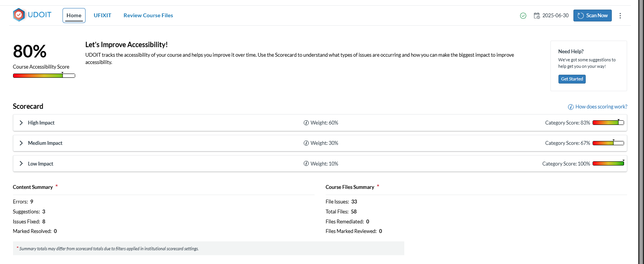Start a scan with Scan Now
The image size is (644, 264).
pos(592,16)
